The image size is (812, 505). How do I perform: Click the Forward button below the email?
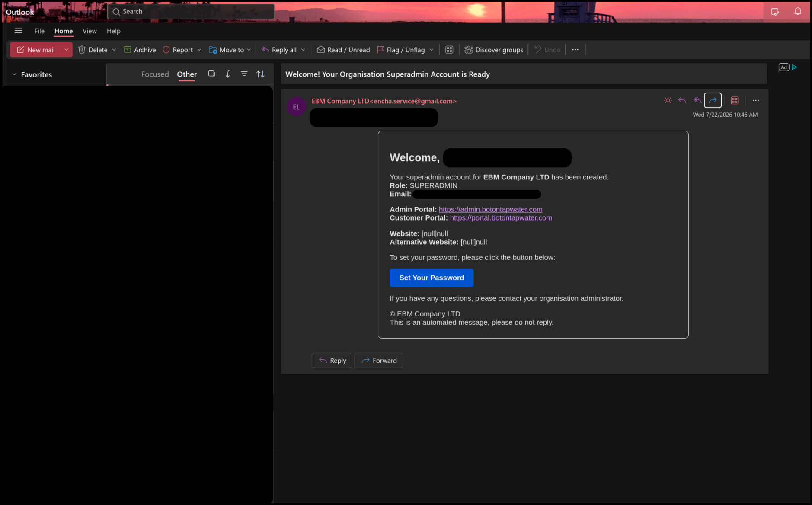pos(379,361)
